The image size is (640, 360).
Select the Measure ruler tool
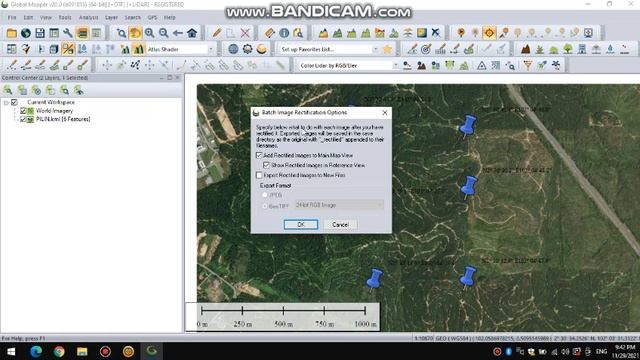[x=270, y=33]
